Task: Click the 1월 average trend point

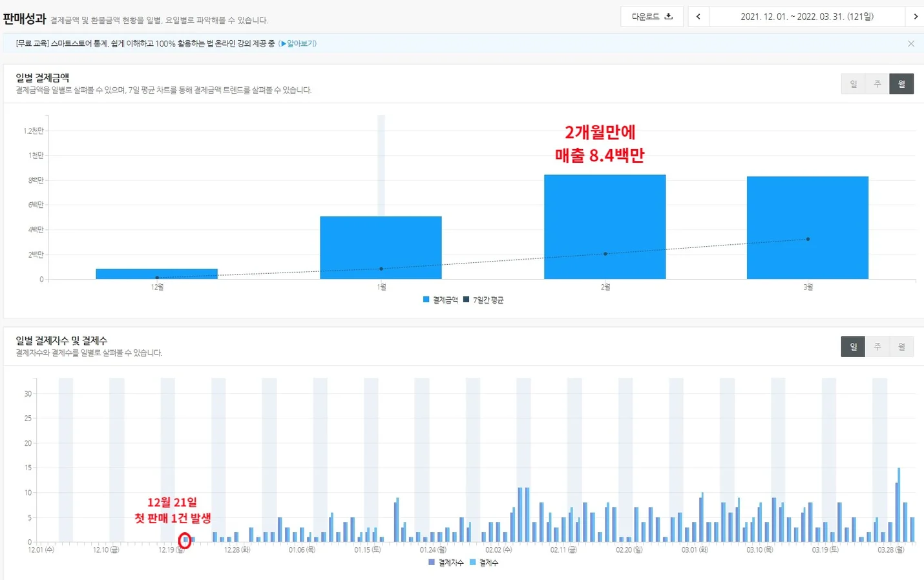Action: point(381,269)
